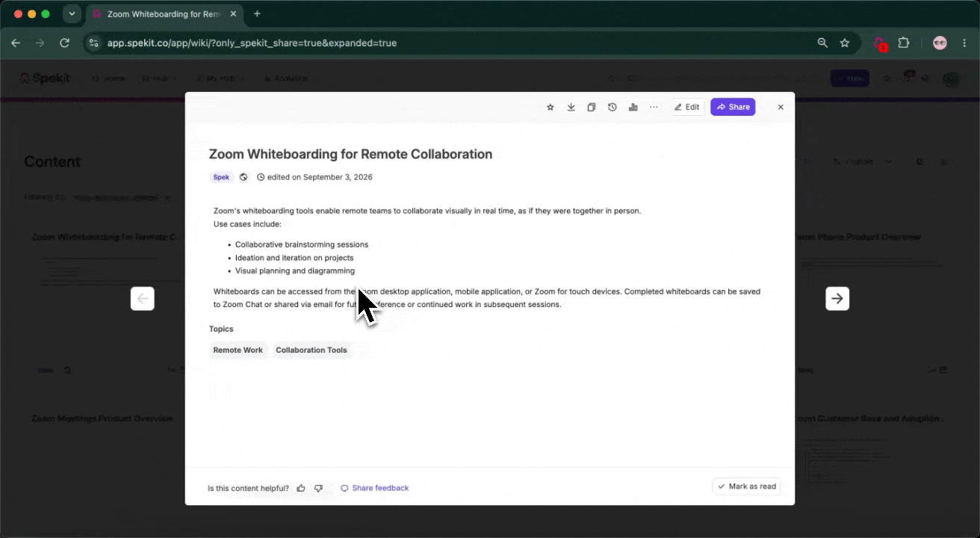Open the Share feedback link
The height and width of the screenshot is (538, 980).
[x=375, y=488]
